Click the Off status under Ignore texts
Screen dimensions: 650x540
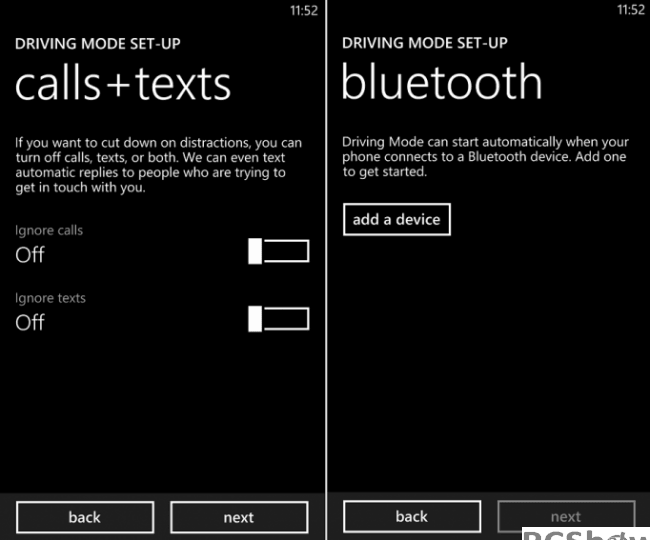[x=30, y=322]
